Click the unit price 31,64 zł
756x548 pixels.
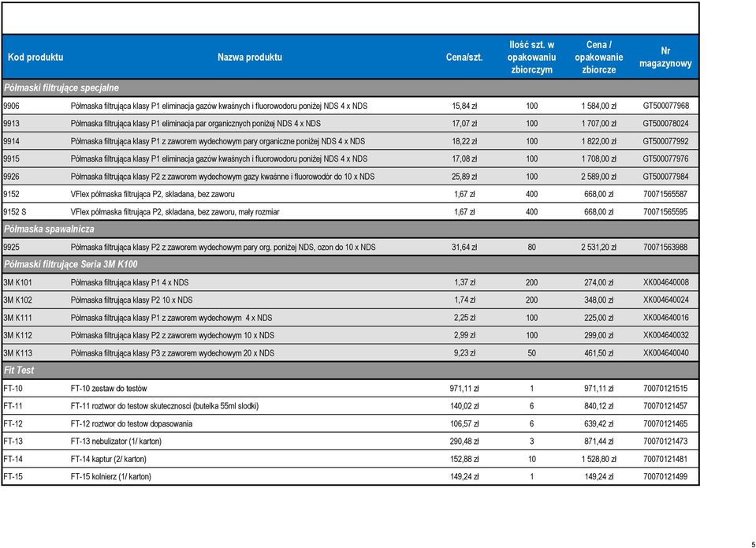[x=464, y=247]
